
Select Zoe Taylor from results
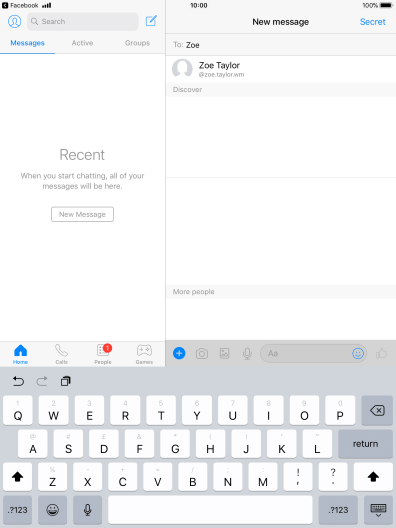click(x=281, y=69)
